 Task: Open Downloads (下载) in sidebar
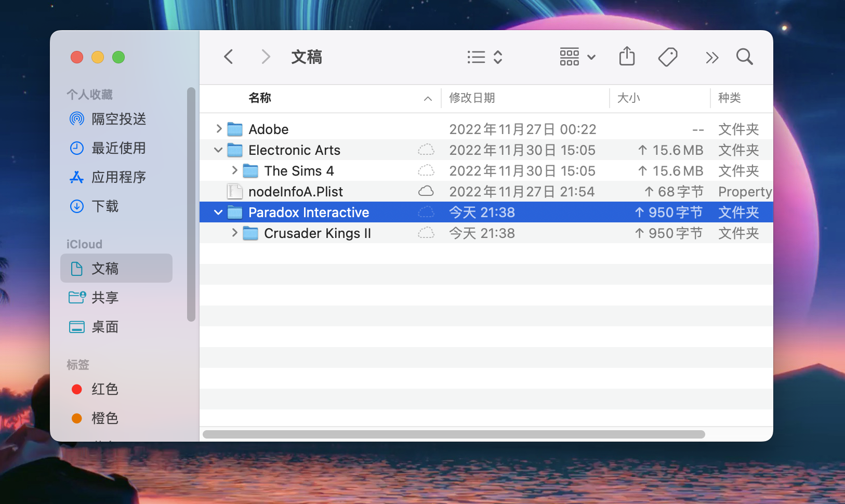point(116,206)
